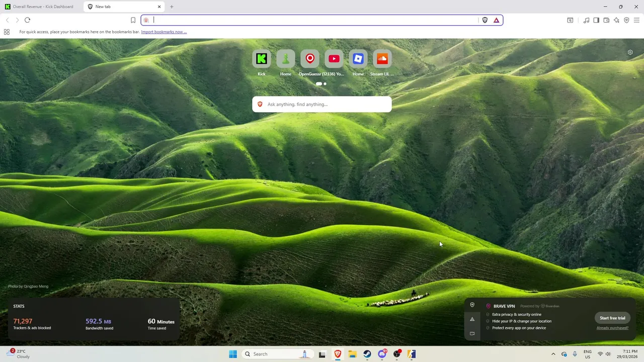Click the bookmark this tab icon
This screenshot has width=644, height=362.
click(x=133, y=20)
